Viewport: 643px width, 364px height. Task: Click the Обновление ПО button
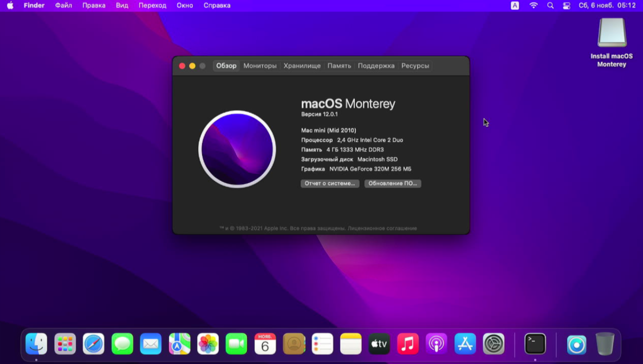[x=393, y=183]
